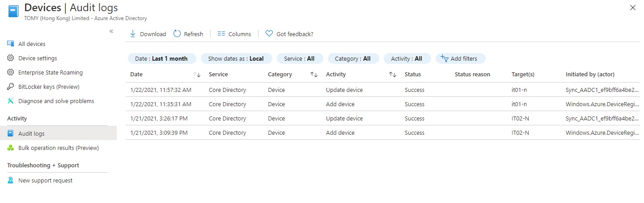Click the Refresh circular arrow icon

(177, 33)
